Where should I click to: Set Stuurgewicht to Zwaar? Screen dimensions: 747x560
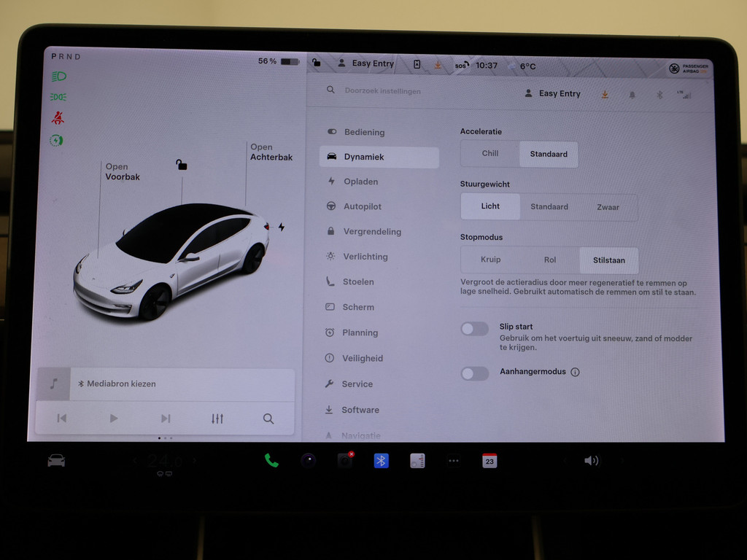click(x=608, y=207)
